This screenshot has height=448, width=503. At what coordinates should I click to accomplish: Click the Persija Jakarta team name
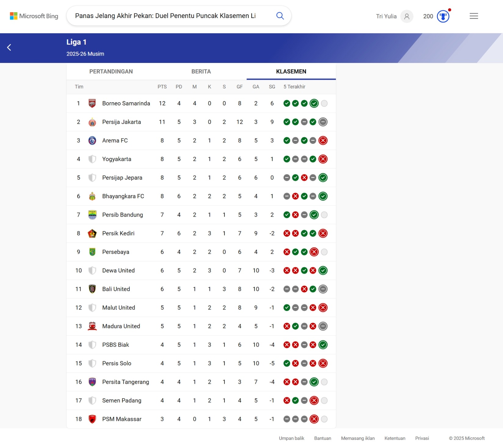coord(122,122)
